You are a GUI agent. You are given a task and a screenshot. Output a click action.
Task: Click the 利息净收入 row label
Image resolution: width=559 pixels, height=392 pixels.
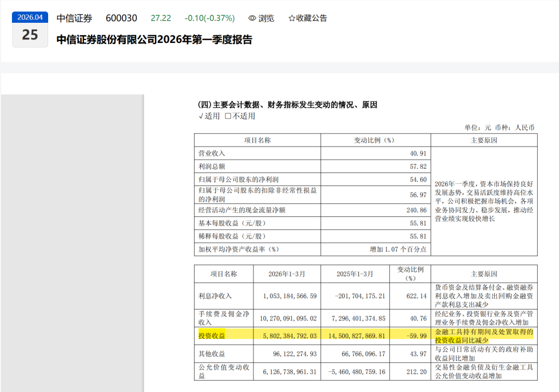[x=215, y=296]
